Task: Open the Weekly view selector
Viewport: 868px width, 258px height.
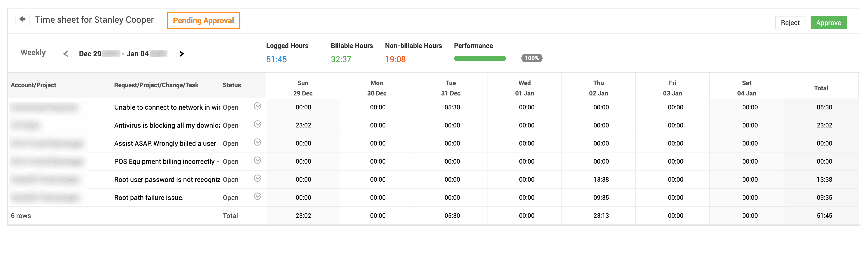Action: click(33, 52)
